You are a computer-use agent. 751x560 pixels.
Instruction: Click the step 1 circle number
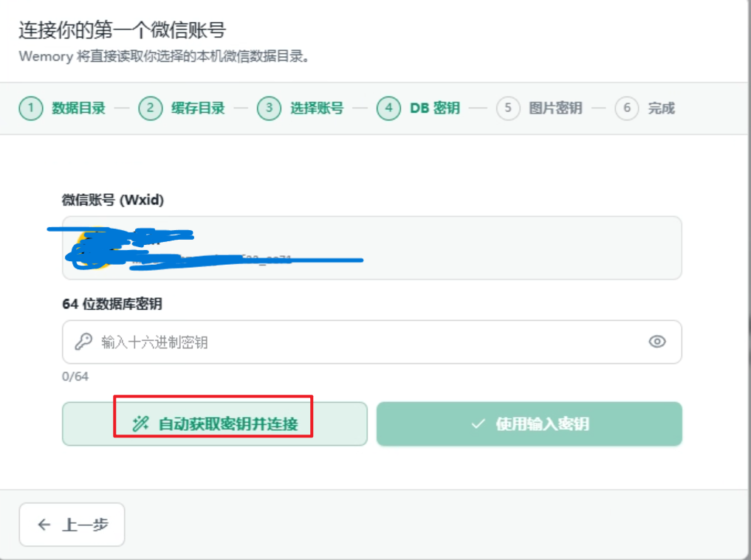point(31,108)
